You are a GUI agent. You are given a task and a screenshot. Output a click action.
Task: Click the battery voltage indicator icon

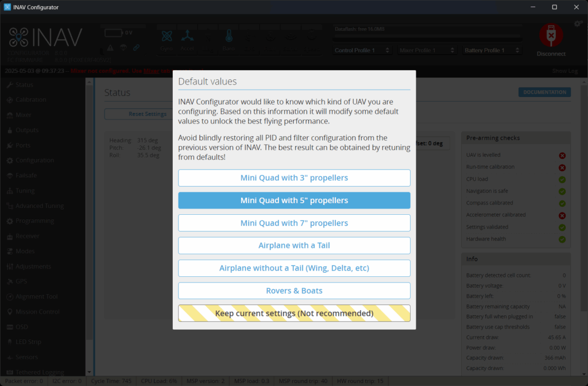(113, 33)
